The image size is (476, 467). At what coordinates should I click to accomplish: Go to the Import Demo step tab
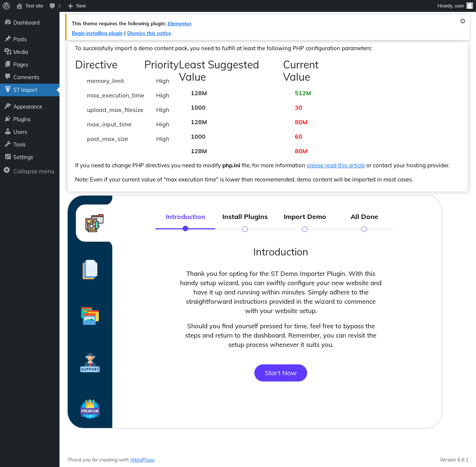coord(305,217)
